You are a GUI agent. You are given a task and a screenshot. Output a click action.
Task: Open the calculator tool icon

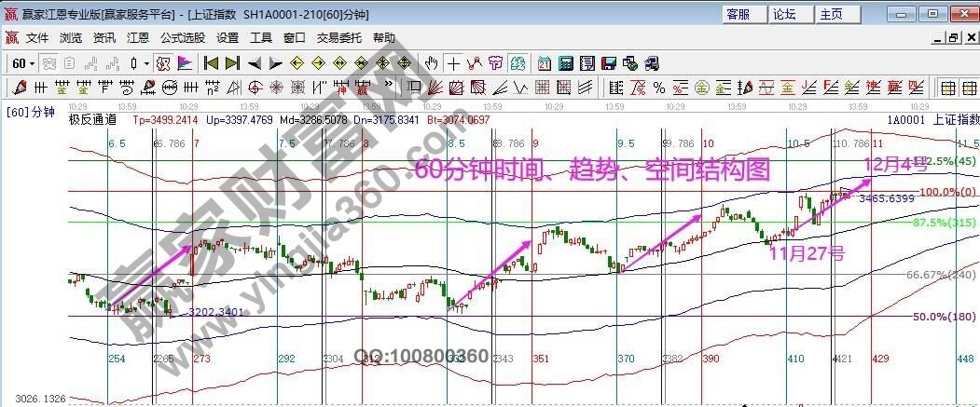[565, 63]
